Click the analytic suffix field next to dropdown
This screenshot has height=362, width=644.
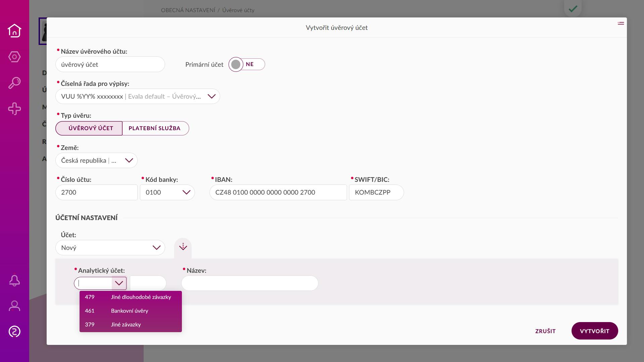coord(148,283)
